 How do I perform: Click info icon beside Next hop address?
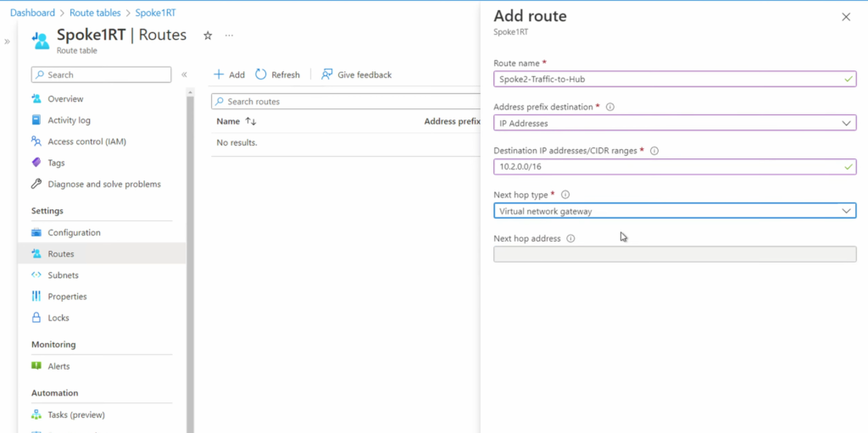tap(570, 239)
